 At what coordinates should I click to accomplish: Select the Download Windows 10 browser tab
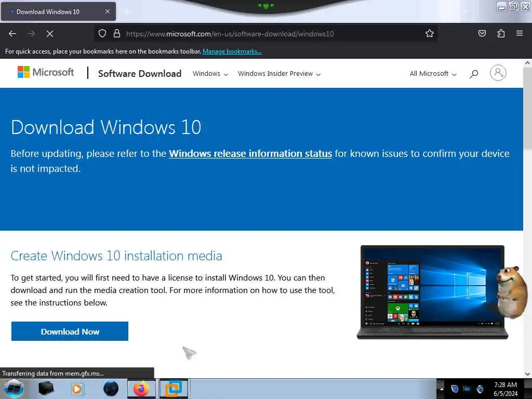[58, 11]
